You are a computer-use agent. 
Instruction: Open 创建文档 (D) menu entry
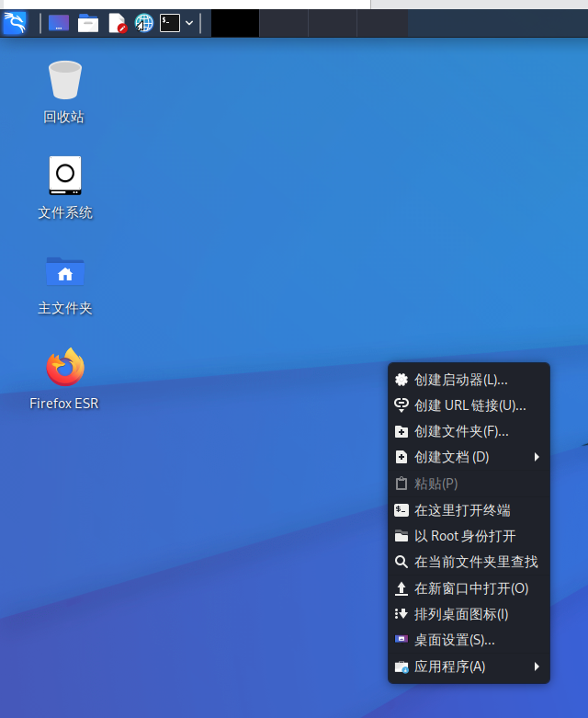click(469, 457)
